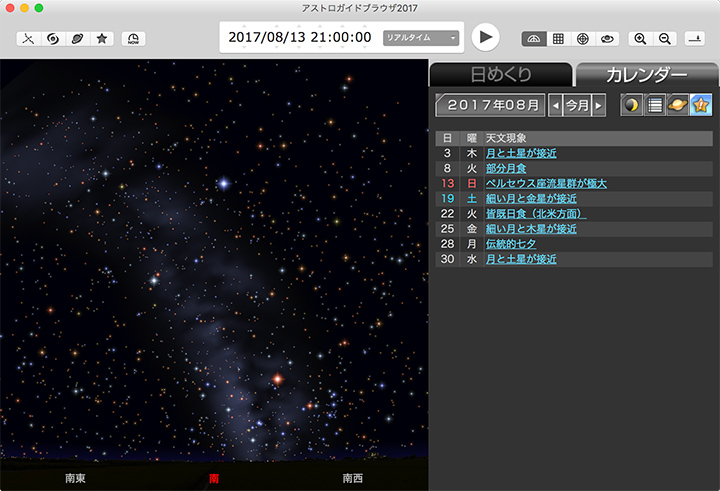Viewport: 720px width, 491px height.
Task: Show moon phase calendar icon
Action: tap(632, 105)
